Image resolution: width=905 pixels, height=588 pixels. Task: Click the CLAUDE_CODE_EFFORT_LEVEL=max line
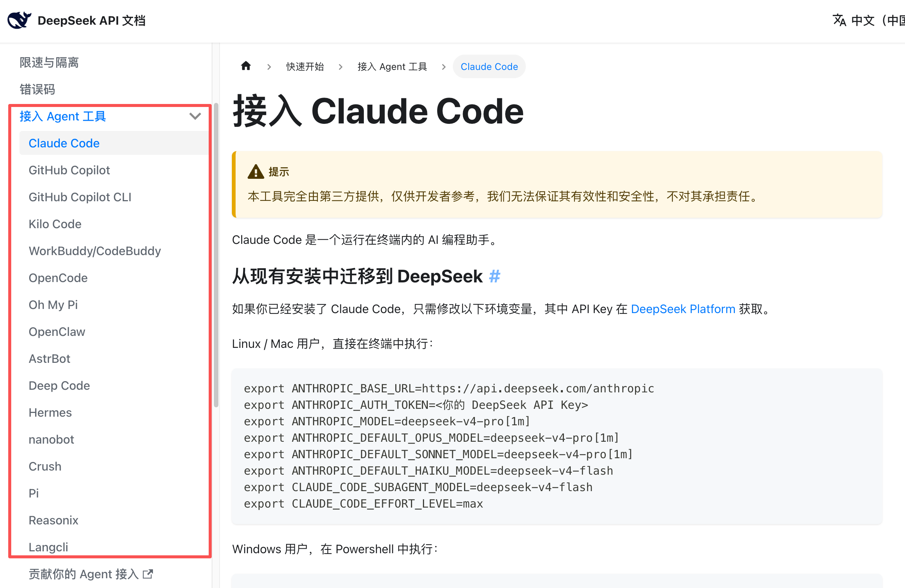(363, 503)
